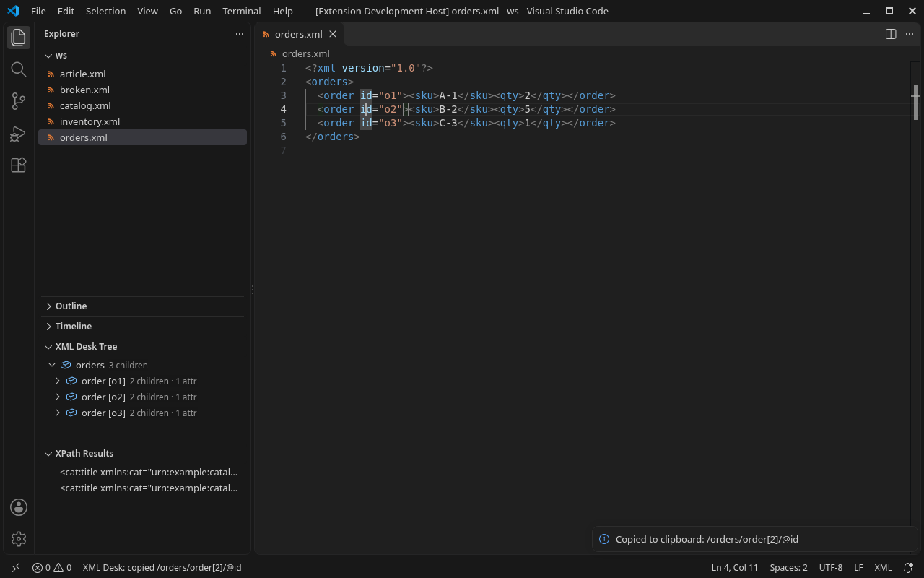Open the notifications bell in status bar
Viewport: 924px width, 578px height.
click(908, 568)
